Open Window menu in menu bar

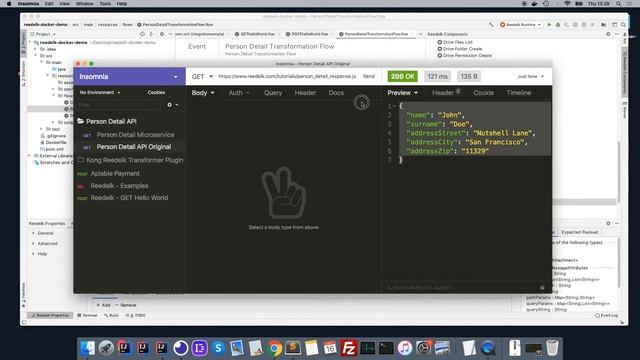point(84,4)
